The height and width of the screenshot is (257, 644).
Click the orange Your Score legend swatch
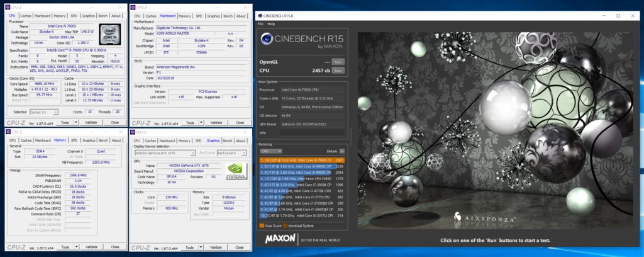pyautogui.click(x=262, y=225)
